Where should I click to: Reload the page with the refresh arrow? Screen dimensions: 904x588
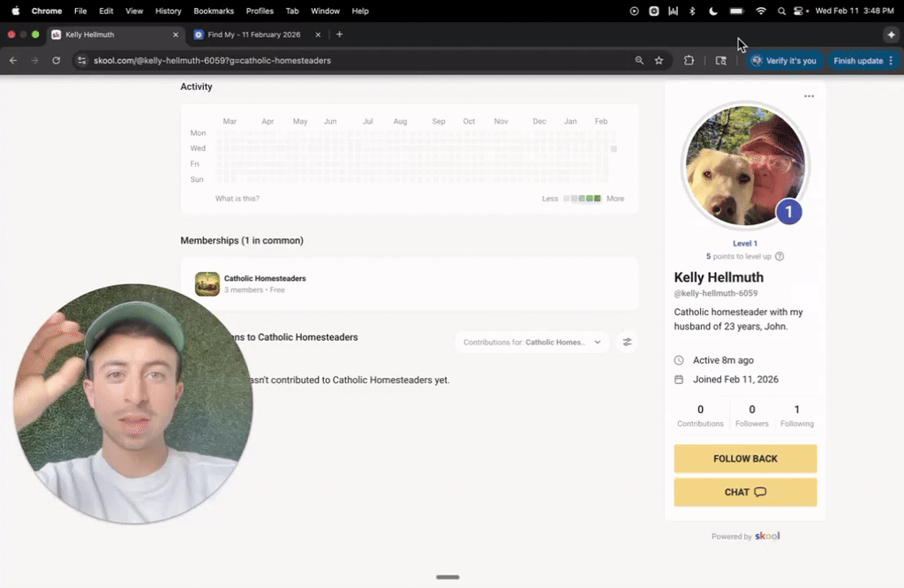pos(56,60)
